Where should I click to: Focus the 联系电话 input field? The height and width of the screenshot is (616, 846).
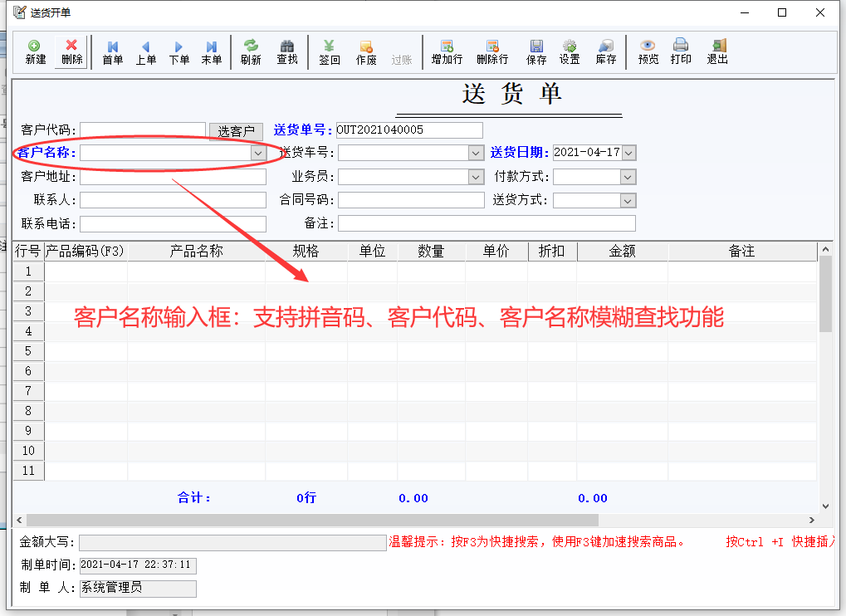pos(174,224)
